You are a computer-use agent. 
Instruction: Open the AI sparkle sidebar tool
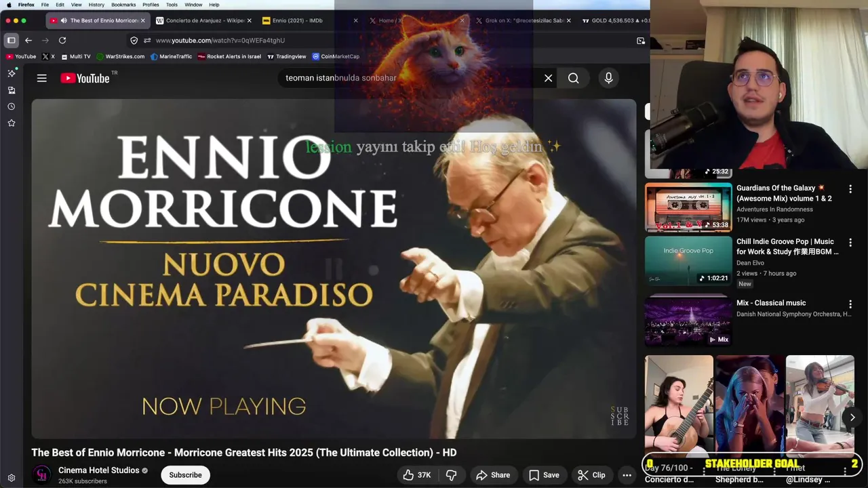coord(12,73)
